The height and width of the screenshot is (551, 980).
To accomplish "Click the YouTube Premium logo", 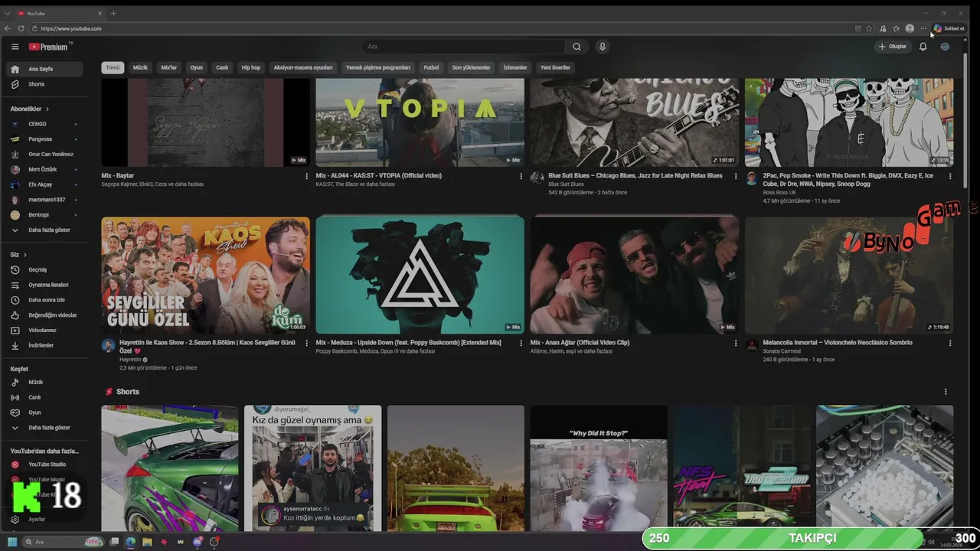I will pos(48,47).
